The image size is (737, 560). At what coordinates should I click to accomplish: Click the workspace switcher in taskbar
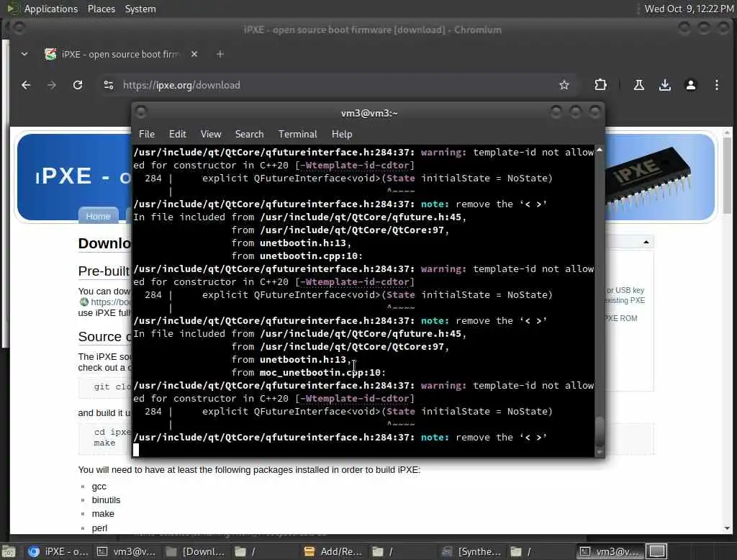tap(657, 551)
